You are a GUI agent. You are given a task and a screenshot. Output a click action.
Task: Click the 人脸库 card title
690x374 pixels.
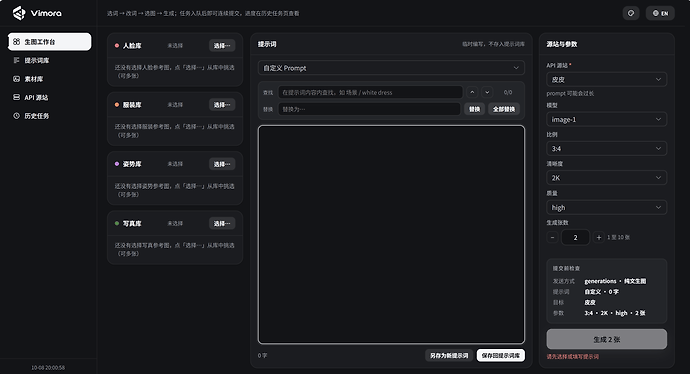click(132, 45)
